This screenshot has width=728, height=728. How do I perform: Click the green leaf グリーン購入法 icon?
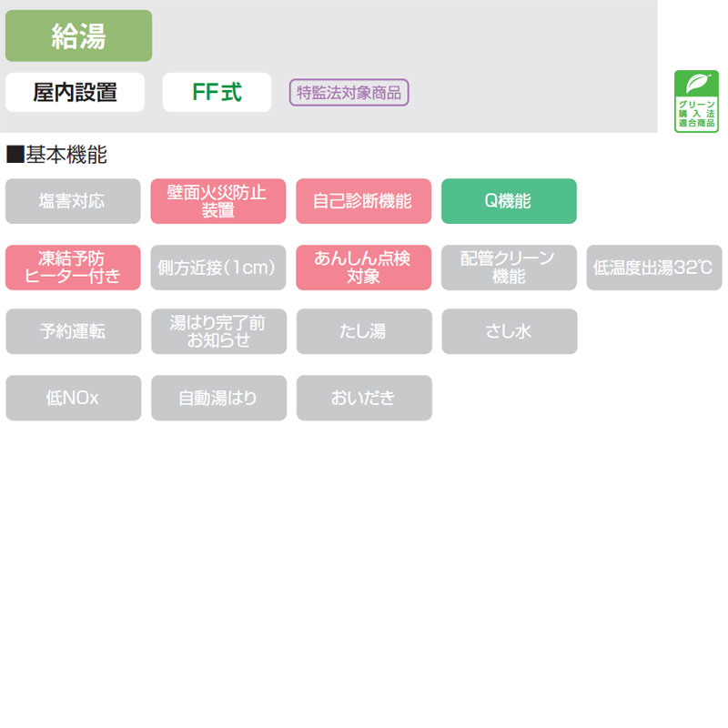pyautogui.click(x=696, y=101)
